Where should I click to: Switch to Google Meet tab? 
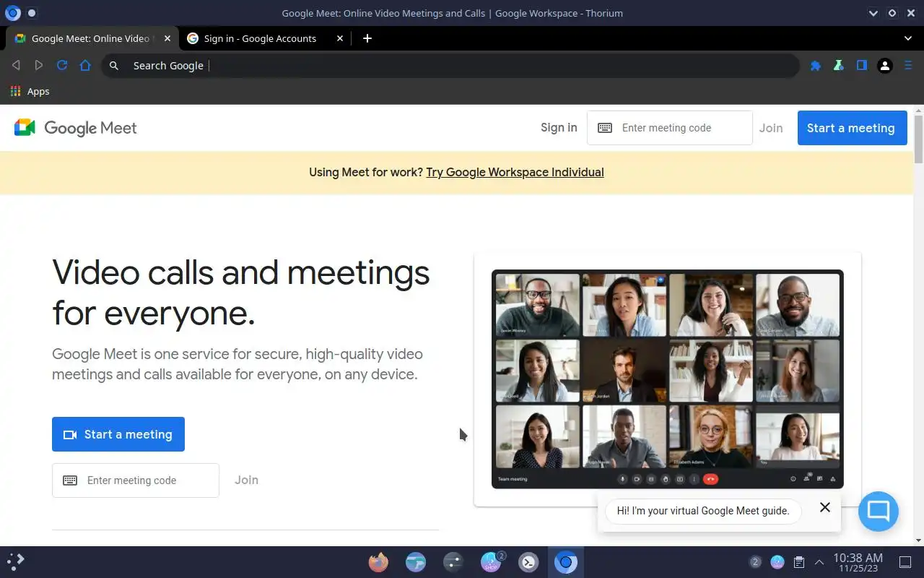point(90,38)
